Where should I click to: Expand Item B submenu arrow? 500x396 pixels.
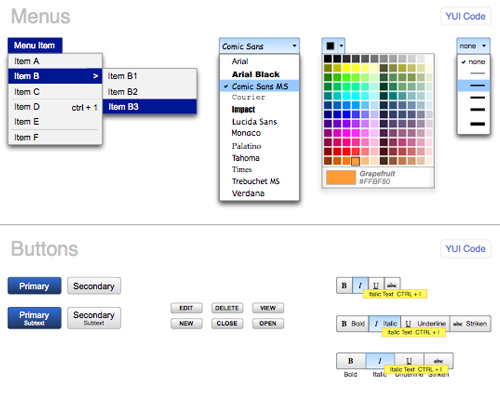click(x=95, y=76)
